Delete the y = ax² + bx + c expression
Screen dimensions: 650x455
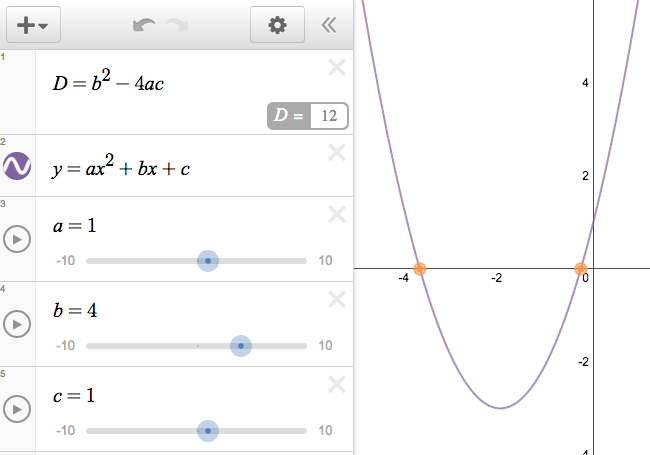click(337, 152)
